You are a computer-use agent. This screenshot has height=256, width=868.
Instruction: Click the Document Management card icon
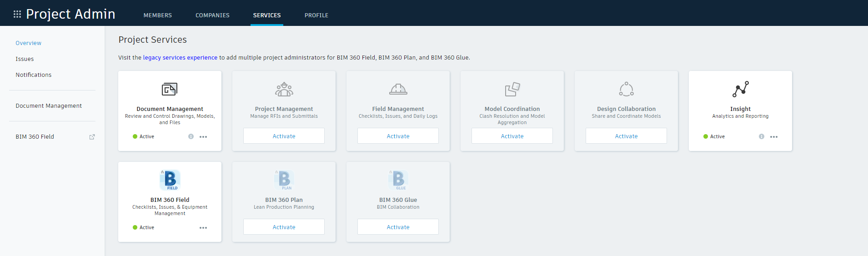point(170,89)
